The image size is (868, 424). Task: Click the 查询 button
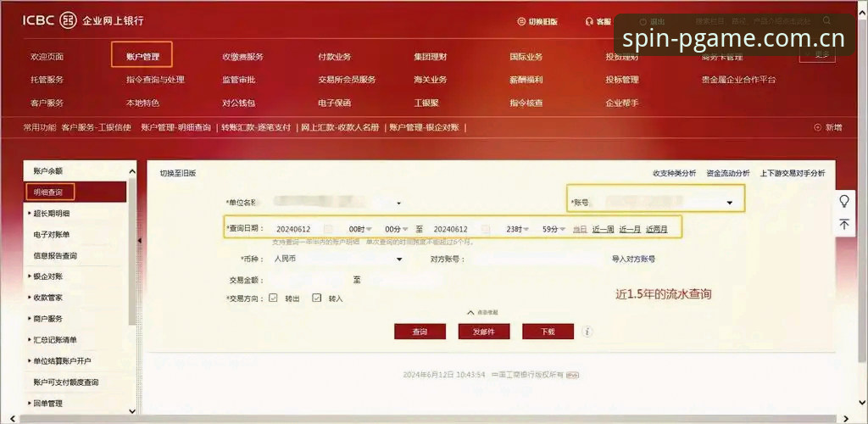coord(420,332)
